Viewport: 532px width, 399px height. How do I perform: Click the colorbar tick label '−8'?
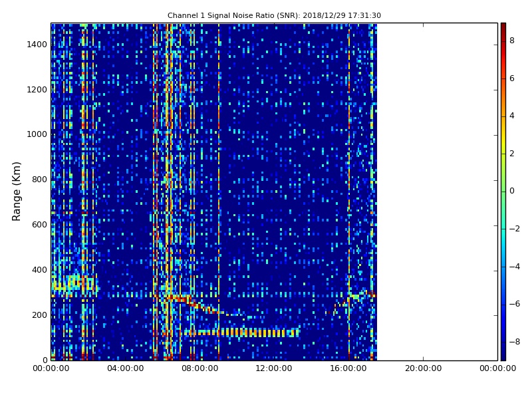pyautogui.click(x=515, y=342)
